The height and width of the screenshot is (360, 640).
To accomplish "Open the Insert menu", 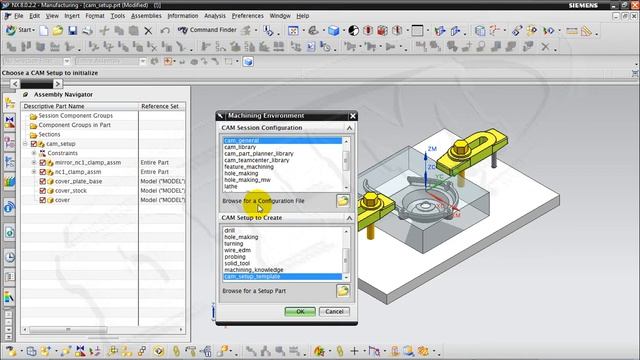I will tap(72, 16).
